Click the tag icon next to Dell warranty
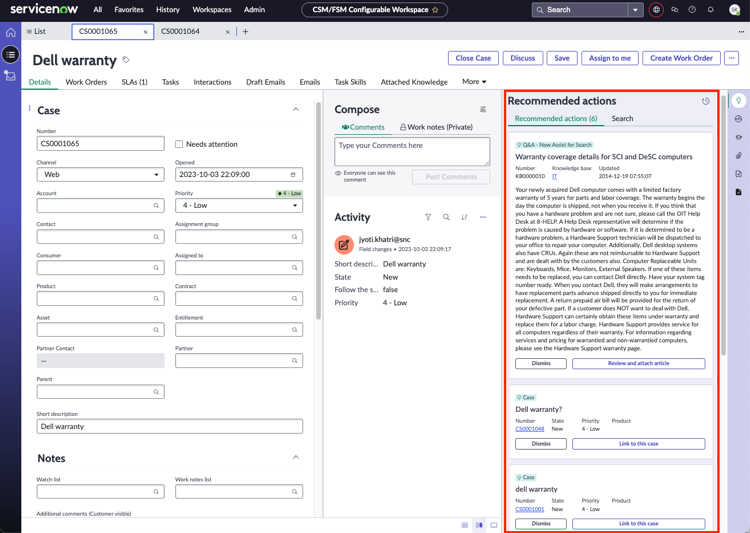750x533 pixels. (126, 60)
